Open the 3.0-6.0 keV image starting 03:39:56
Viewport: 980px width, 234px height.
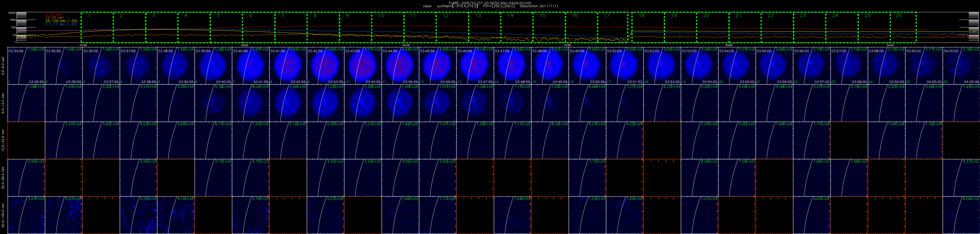213,65
